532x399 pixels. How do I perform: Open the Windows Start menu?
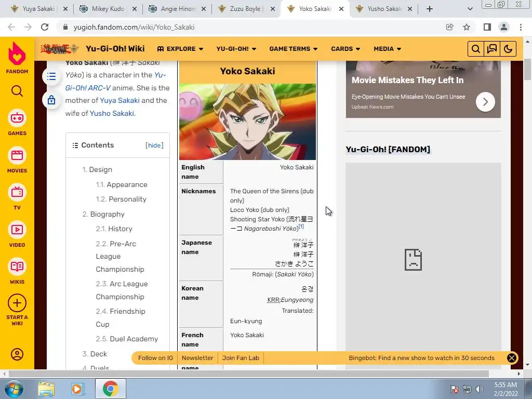coord(14,389)
